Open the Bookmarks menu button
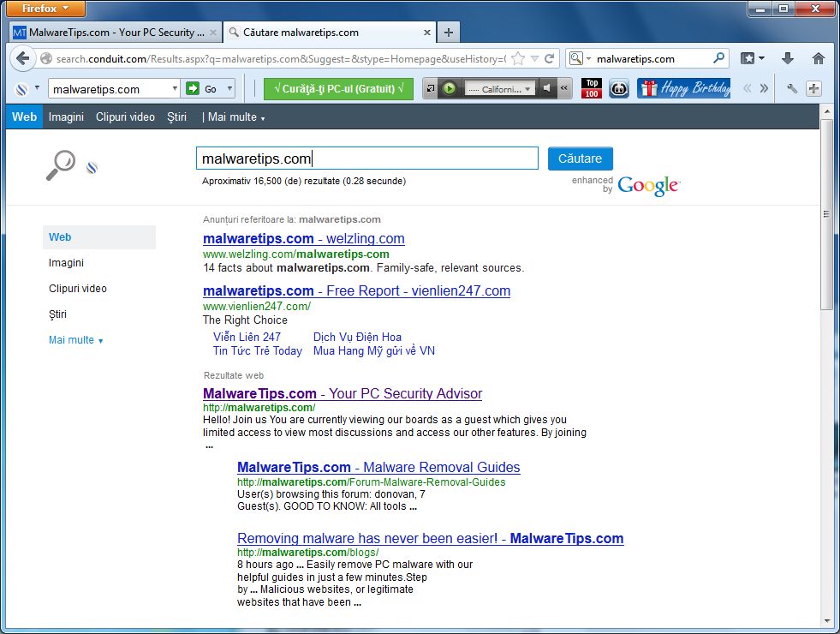 (752, 58)
